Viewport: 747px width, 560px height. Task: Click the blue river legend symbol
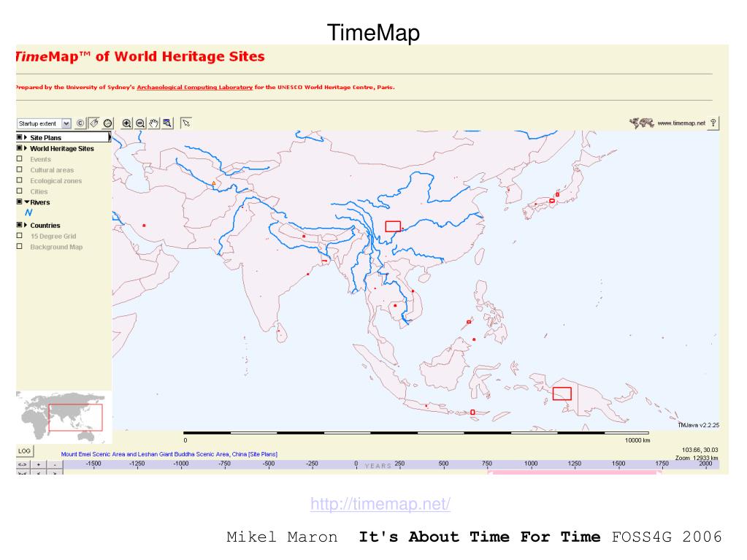[x=28, y=213]
